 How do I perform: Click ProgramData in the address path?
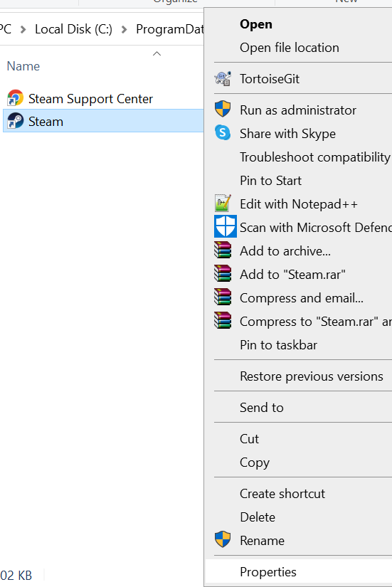[169, 29]
